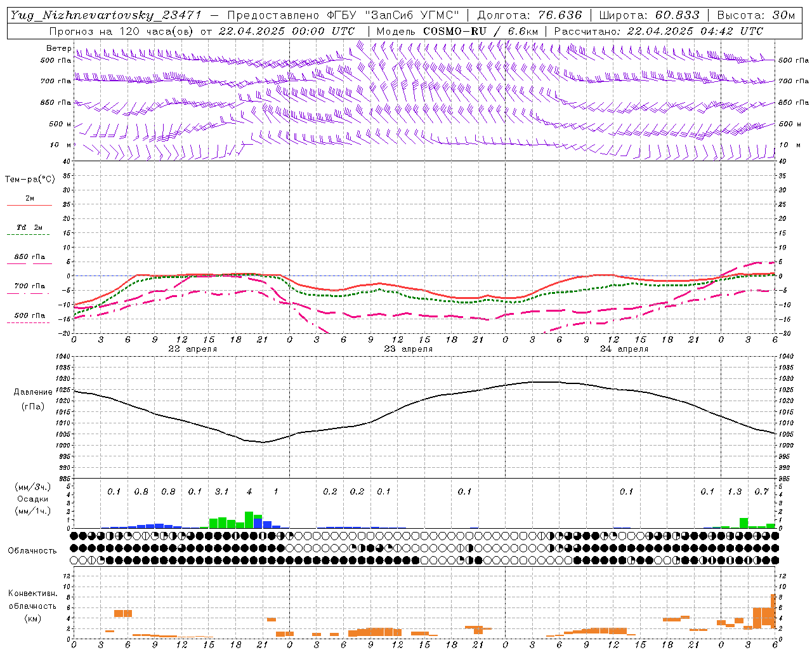Click the "1.3" three-hour precipitation value
This screenshot has height=650, width=812.
(735, 491)
